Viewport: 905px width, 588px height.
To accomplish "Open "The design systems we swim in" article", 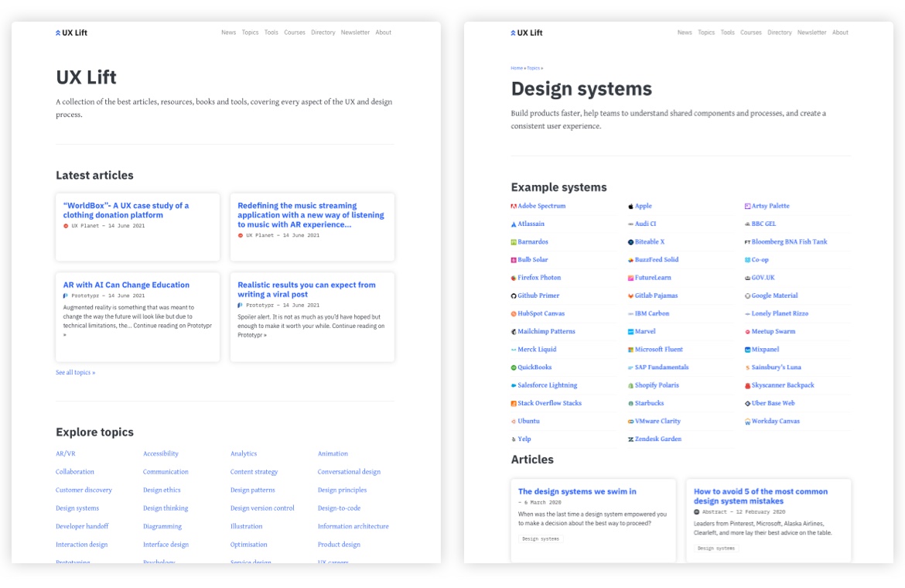I will [x=577, y=491].
